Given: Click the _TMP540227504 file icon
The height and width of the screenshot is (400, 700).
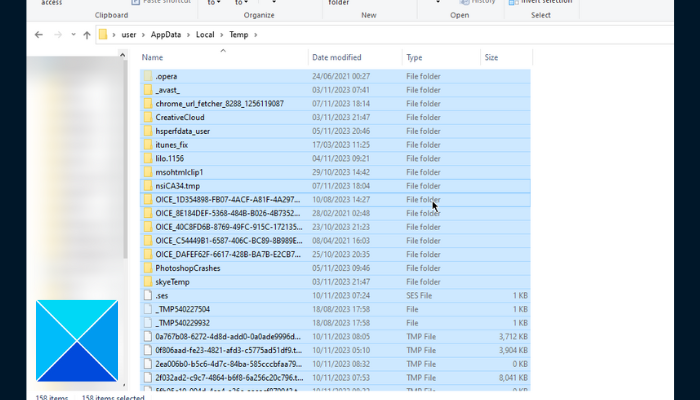Looking at the screenshot, I should pyautogui.click(x=148, y=310).
